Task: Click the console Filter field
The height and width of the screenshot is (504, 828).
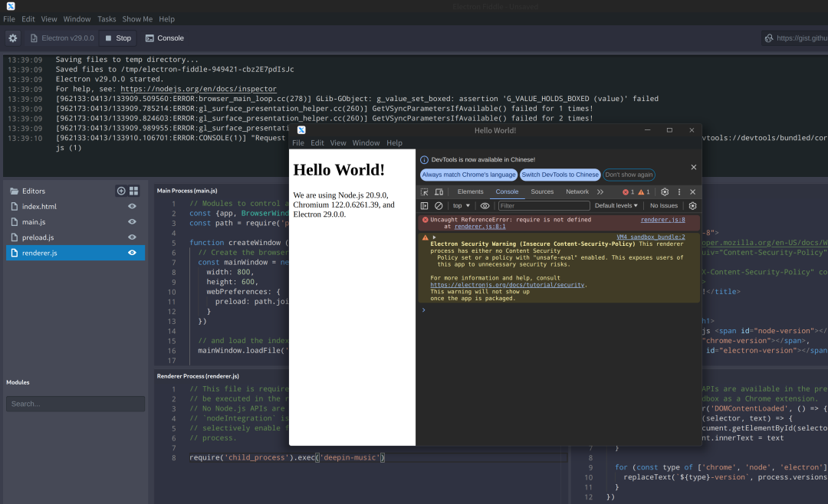Action: coord(544,206)
